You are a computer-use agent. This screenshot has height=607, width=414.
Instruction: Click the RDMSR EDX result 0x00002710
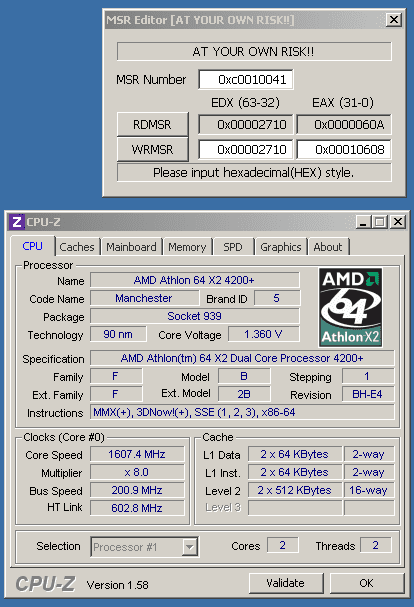pyautogui.click(x=246, y=124)
